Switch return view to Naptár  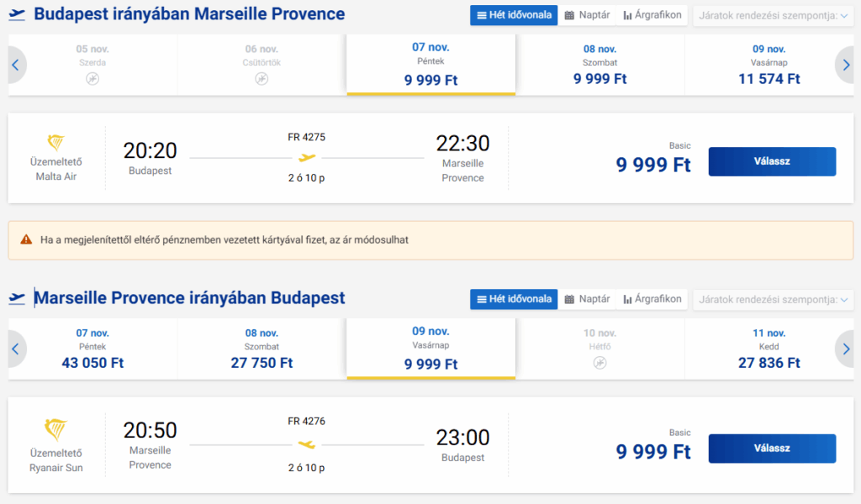click(x=587, y=299)
